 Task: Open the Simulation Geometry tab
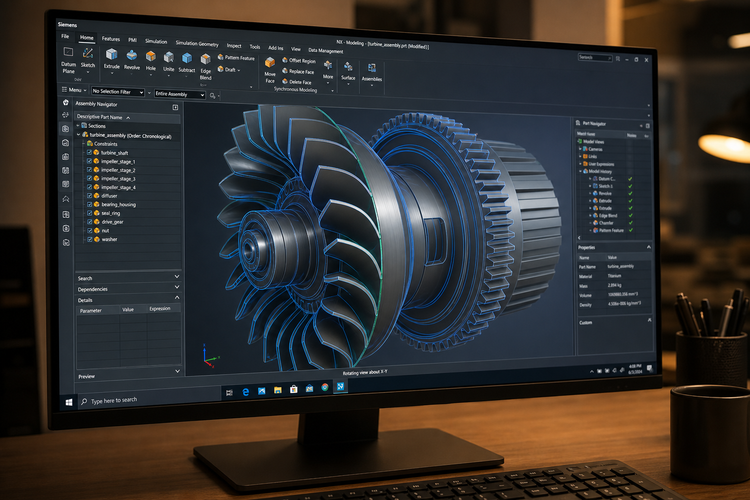click(197, 44)
